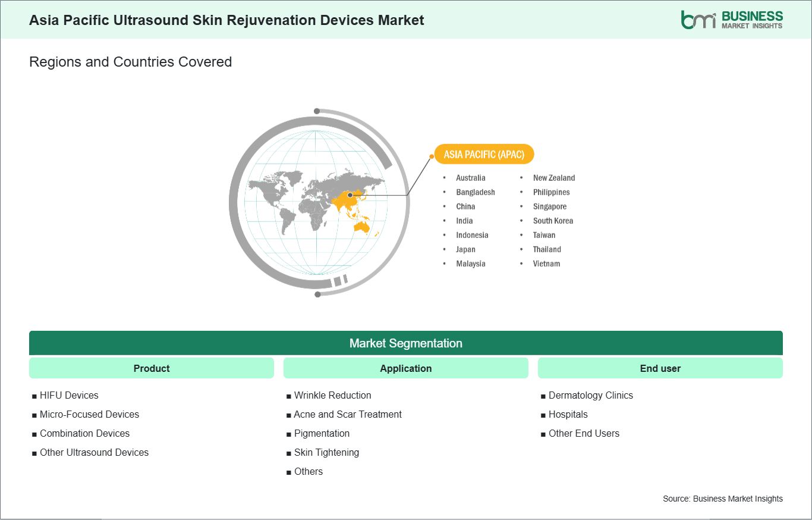Click Bangladesh in the country list
812x520 pixels.
pos(476,192)
